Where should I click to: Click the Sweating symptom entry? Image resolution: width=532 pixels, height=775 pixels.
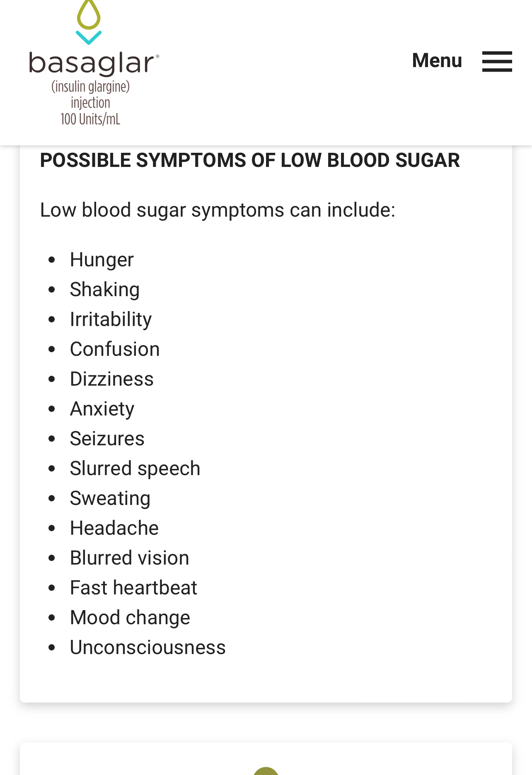coord(110,498)
